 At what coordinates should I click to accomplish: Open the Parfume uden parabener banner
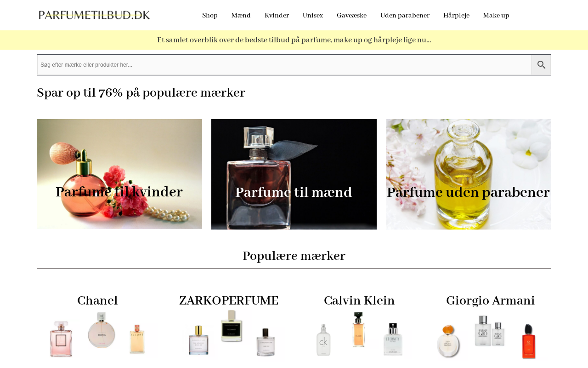tap(469, 174)
